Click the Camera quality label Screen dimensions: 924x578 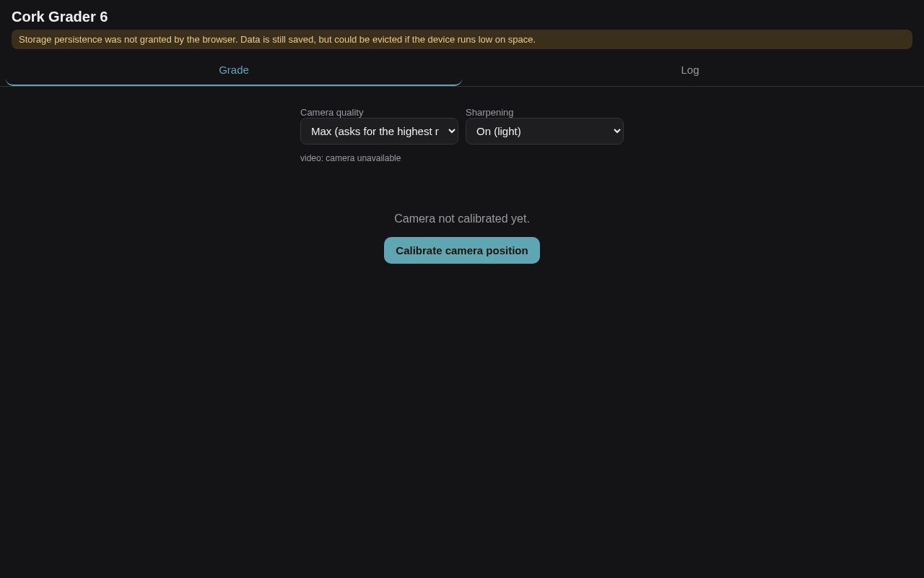(331, 112)
